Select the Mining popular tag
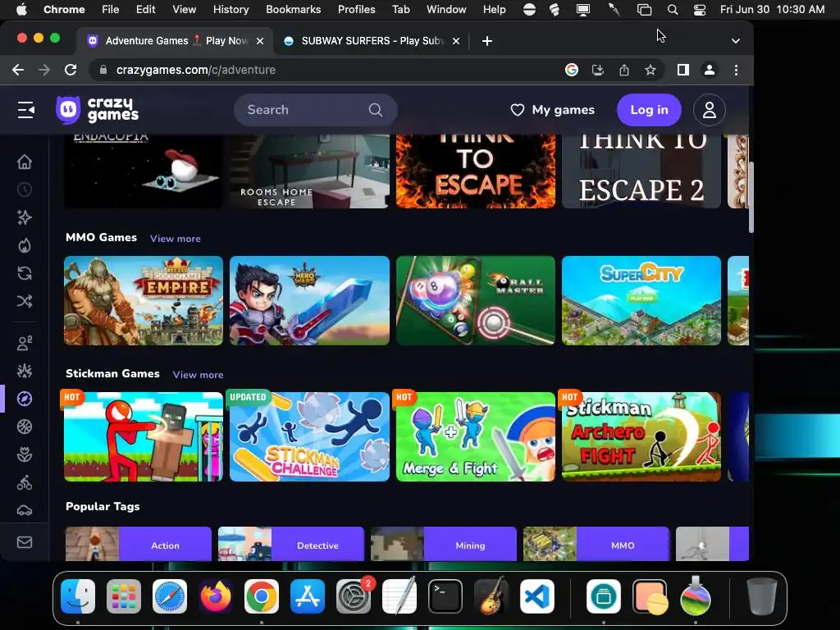The image size is (840, 630). coord(444,545)
